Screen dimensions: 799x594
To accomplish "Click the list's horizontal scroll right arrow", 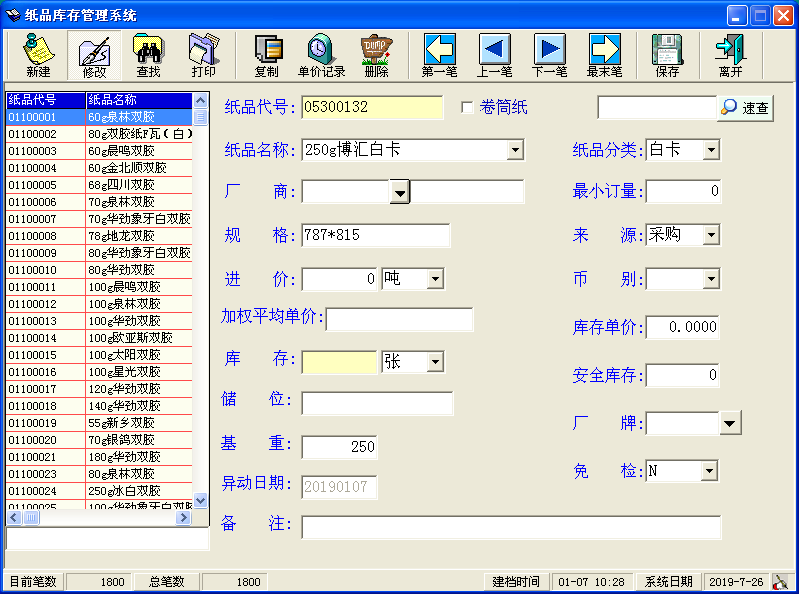I will pos(183,518).
